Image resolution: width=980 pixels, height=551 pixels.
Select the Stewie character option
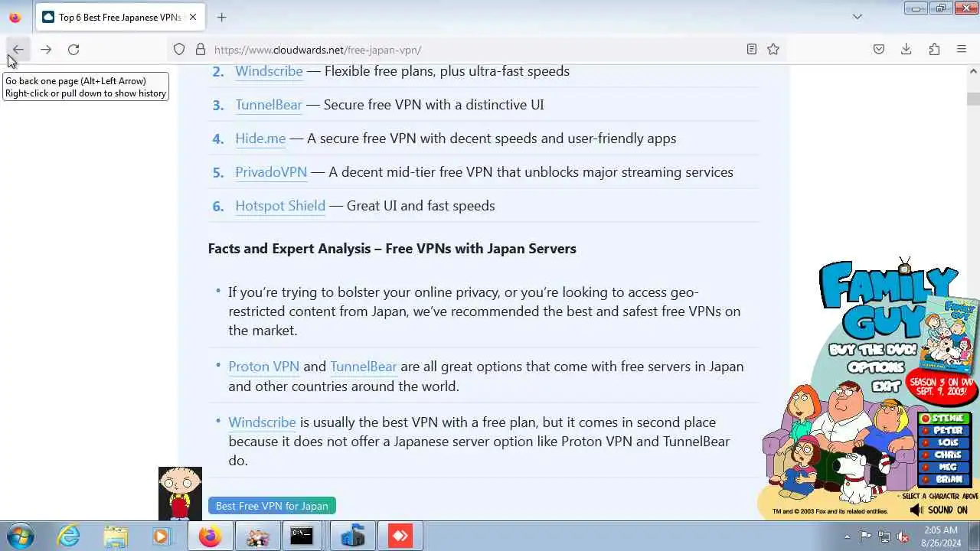point(945,419)
